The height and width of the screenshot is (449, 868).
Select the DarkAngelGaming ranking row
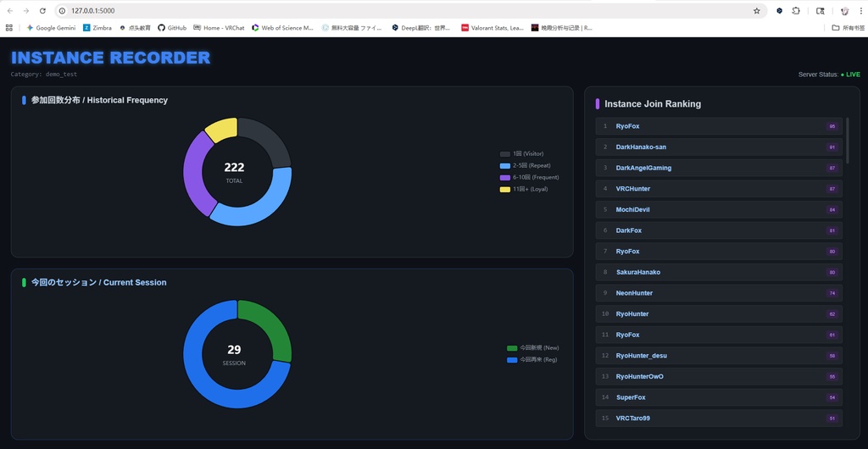click(x=719, y=168)
